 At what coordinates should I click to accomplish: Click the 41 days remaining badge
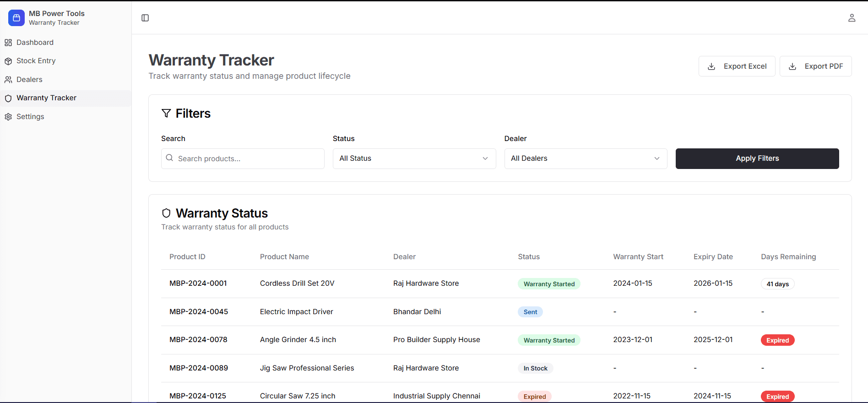(x=777, y=284)
